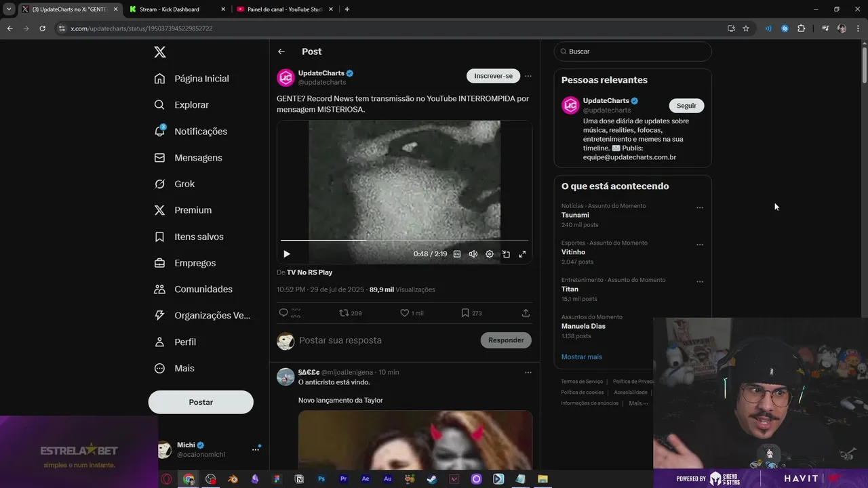Open more options on UpdateCharts post
The width and height of the screenshot is (868, 488).
528,76
